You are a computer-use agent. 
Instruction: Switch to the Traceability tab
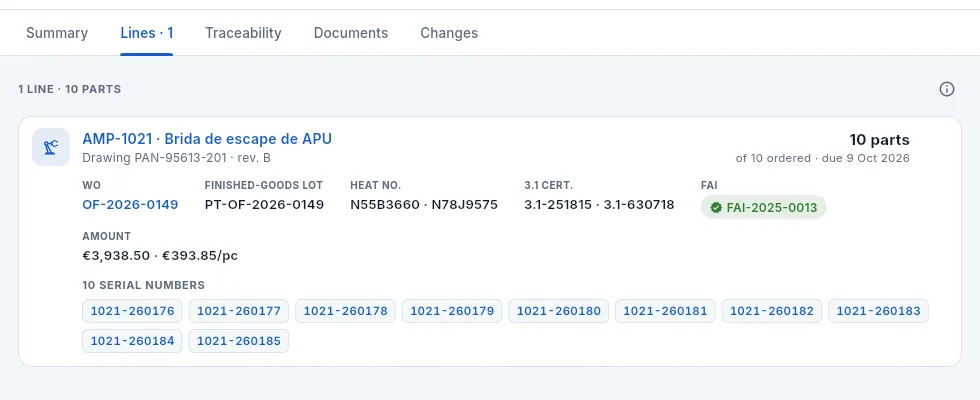click(x=243, y=33)
